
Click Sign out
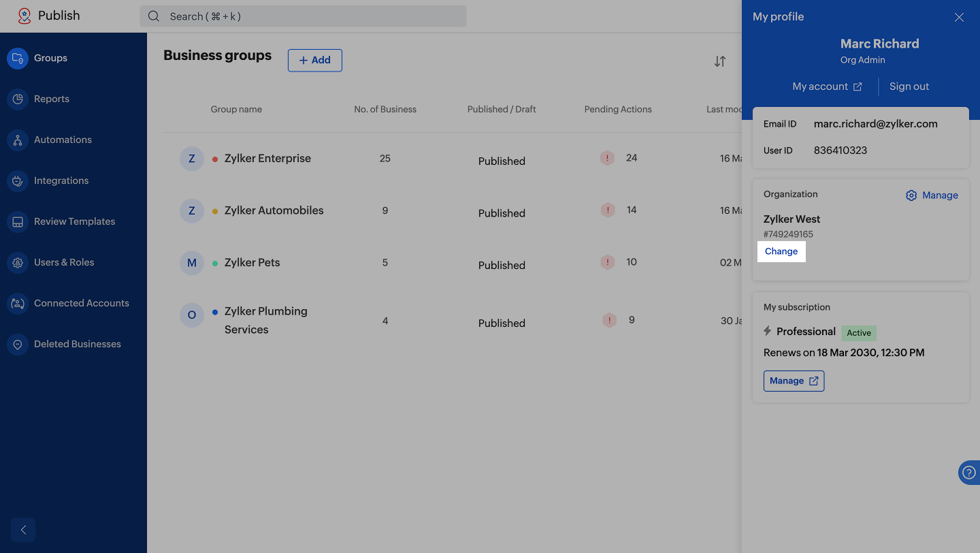909,86
